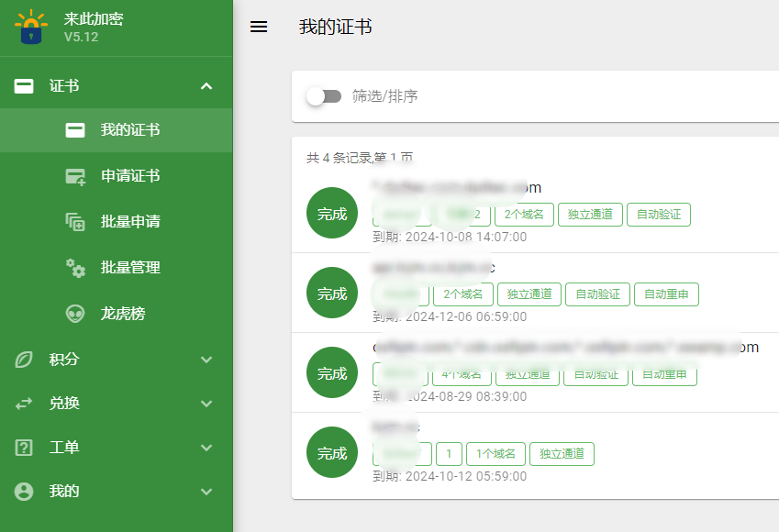779x532 pixels.
Task: Click 1个域名 tag in last certificate row
Action: tap(495, 454)
